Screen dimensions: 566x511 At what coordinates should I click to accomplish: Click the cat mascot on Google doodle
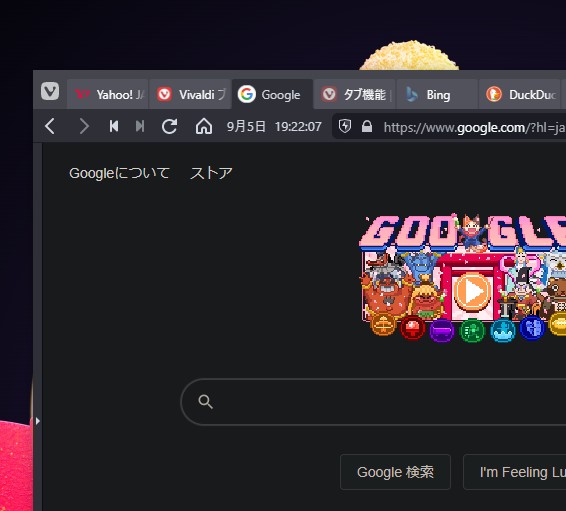(x=472, y=232)
